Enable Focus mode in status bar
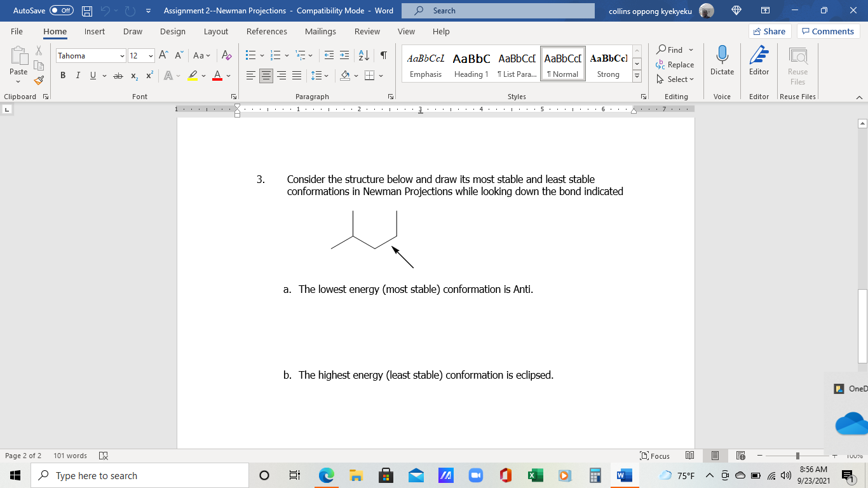 tap(655, 456)
